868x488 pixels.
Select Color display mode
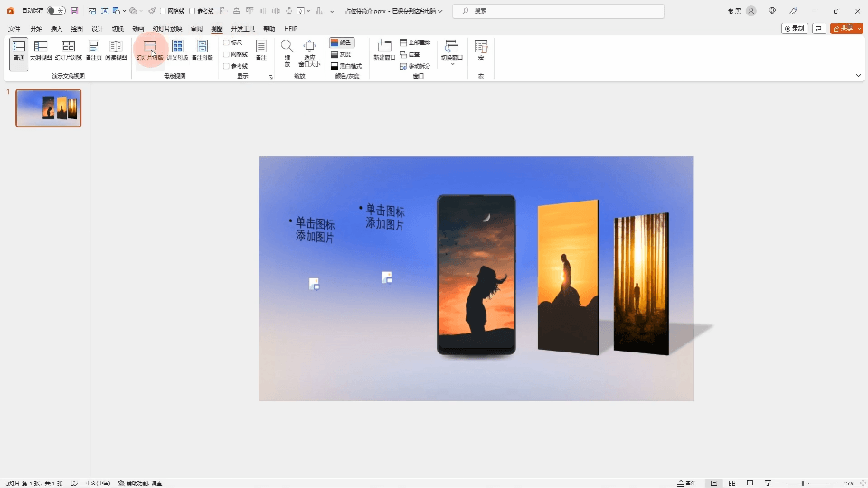point(342,42)
